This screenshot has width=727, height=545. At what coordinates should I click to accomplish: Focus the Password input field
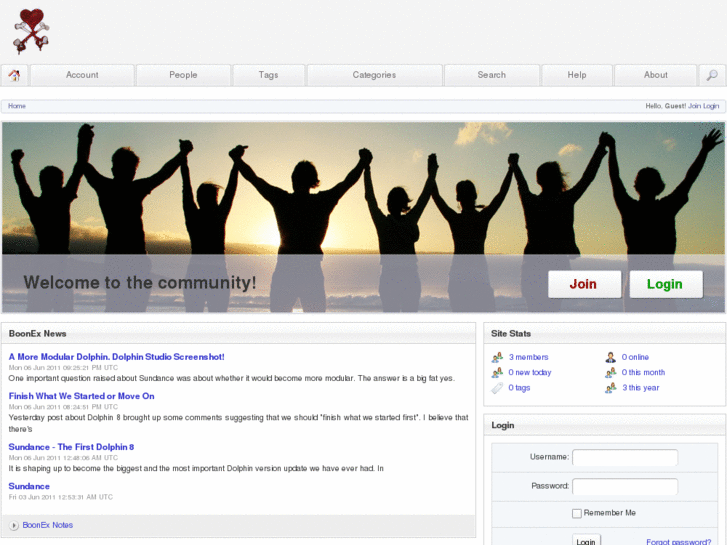point(624,486)
